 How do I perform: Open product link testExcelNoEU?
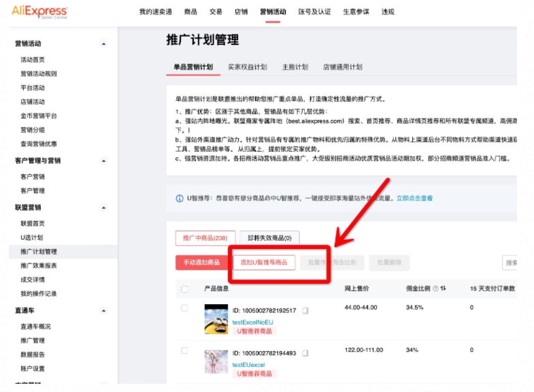point(252,322)
